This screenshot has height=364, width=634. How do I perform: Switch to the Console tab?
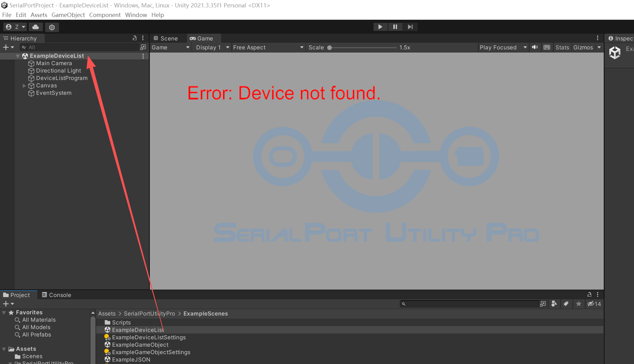[x=57, y=295]
